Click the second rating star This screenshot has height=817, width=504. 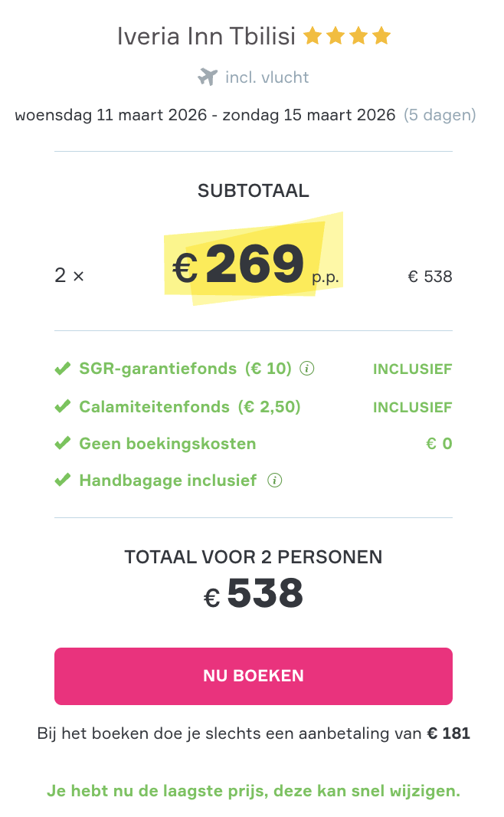(x=337, y=35)
